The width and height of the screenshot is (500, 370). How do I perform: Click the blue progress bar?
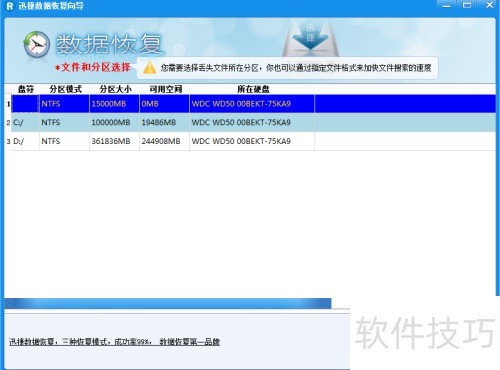(168, 303)
